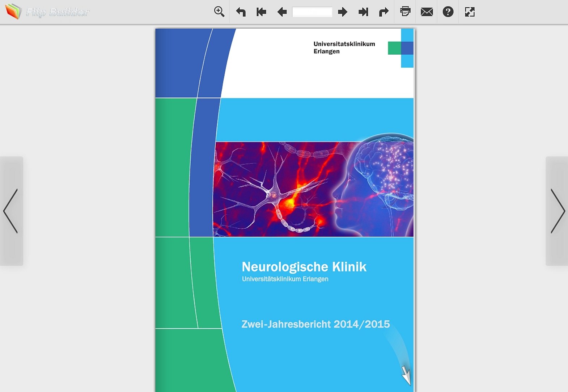
Task: Toggle fullscreen mode icon
Action: point(469,12)
